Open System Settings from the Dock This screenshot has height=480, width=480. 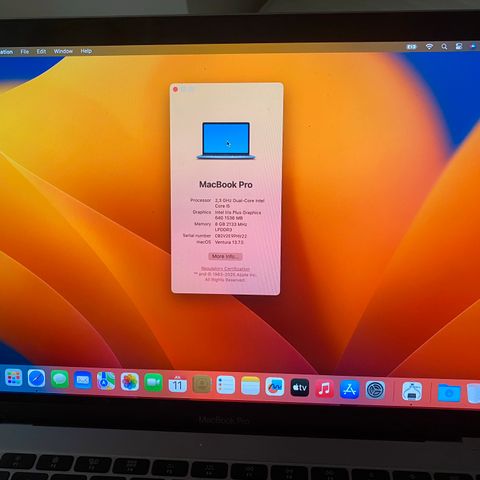pyautogui.click(x=375, y=390)
